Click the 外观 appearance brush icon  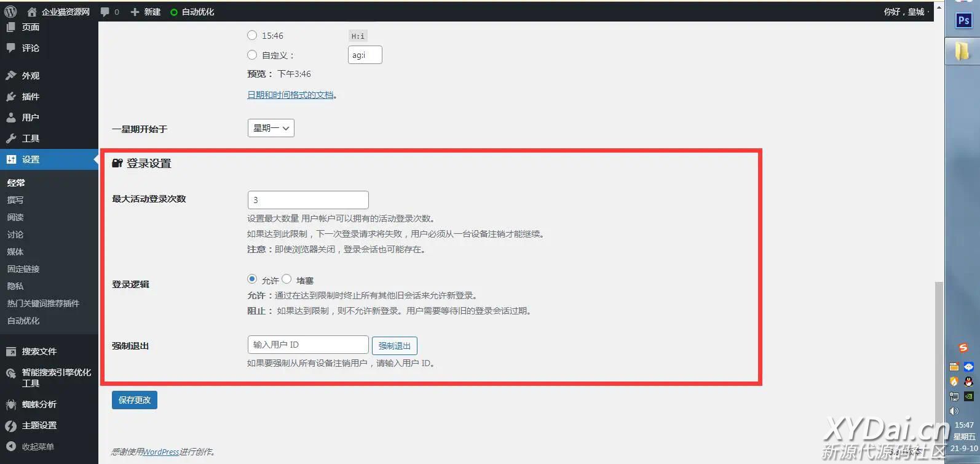pos(11,76)
